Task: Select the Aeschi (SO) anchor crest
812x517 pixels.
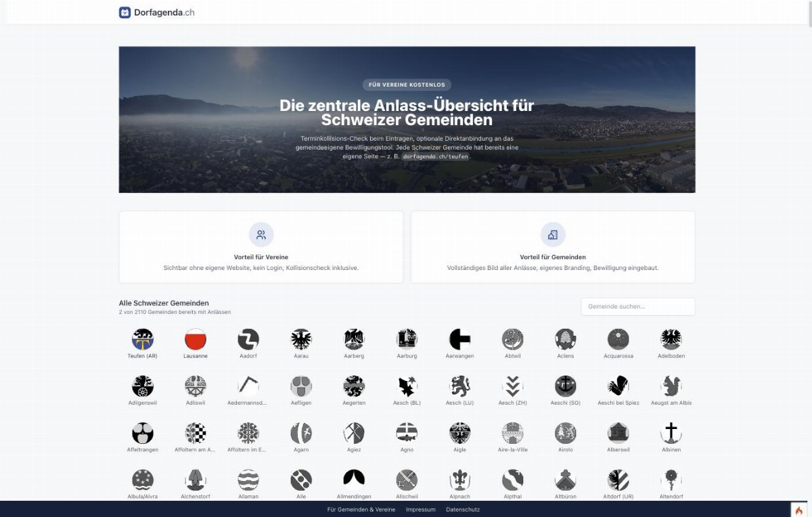Action: tap(566, 386)
